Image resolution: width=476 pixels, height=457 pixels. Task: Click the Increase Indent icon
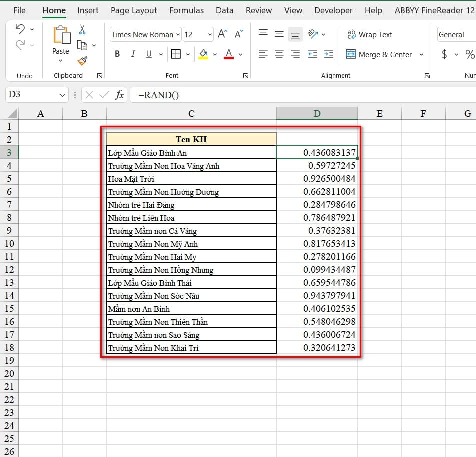click(328, 54)
